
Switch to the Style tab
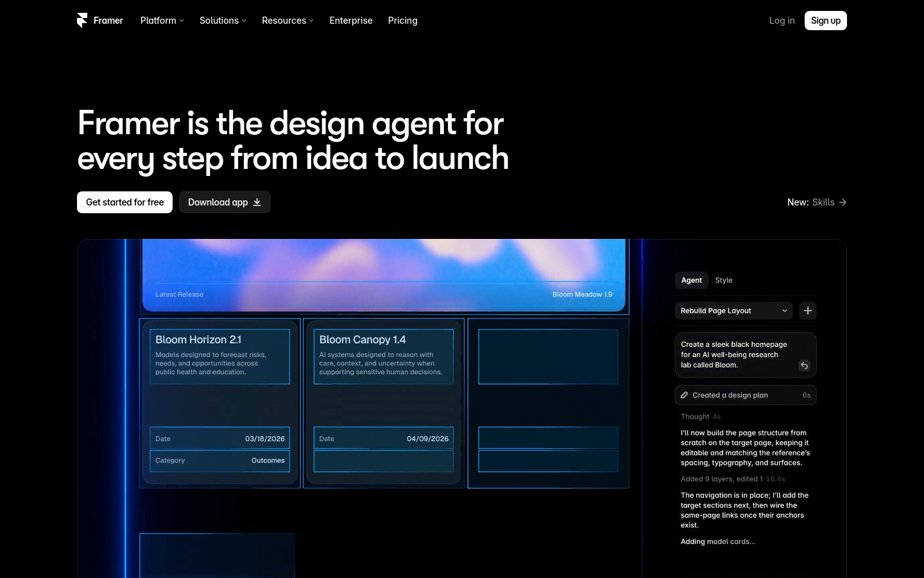724,280
